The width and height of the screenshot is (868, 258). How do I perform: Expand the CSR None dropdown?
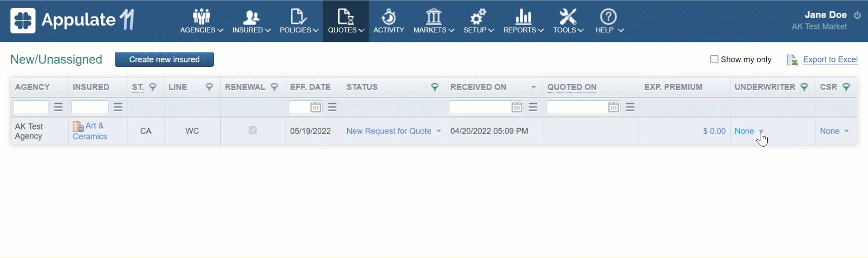846,131
